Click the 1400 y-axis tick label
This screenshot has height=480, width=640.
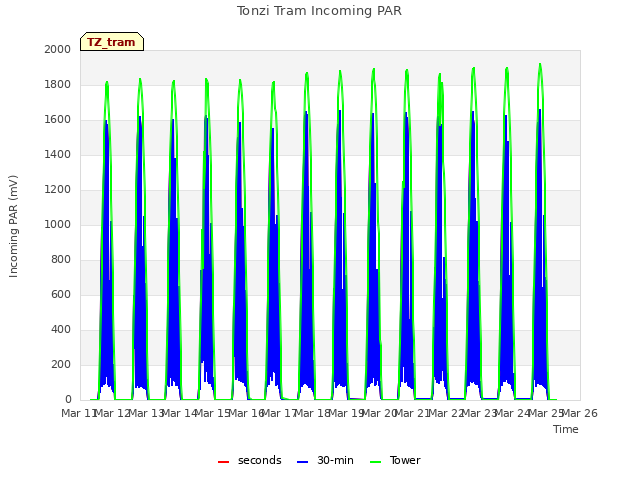point(58,154)
